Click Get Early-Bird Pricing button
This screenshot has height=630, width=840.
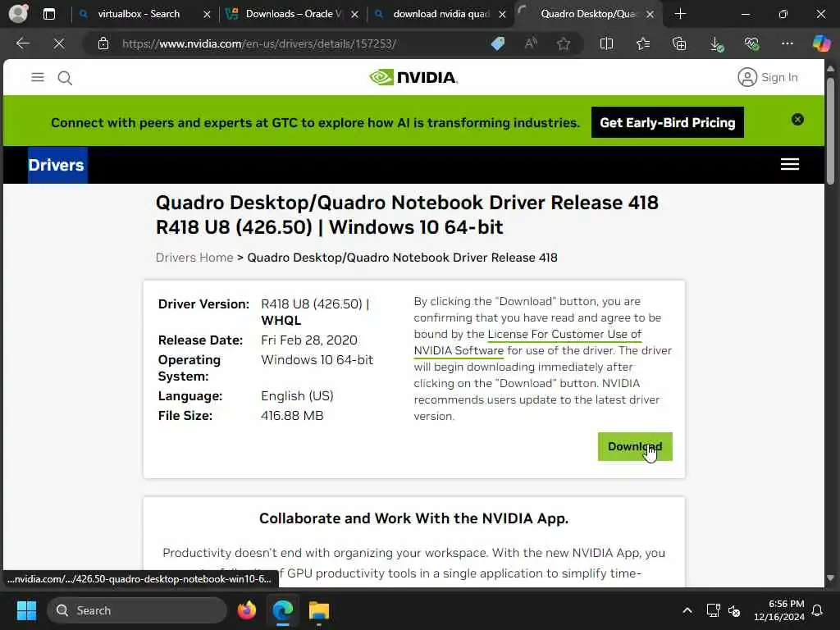(668, 122)
